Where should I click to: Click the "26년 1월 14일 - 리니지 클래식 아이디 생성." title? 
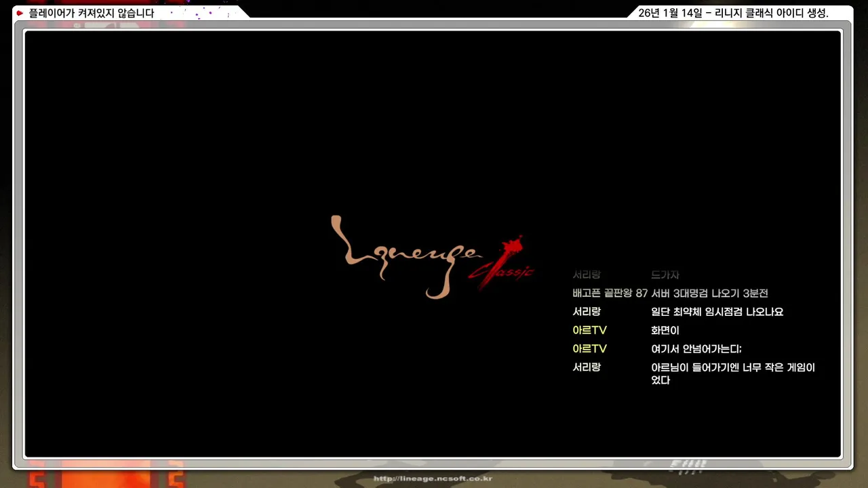coord(734,13)
